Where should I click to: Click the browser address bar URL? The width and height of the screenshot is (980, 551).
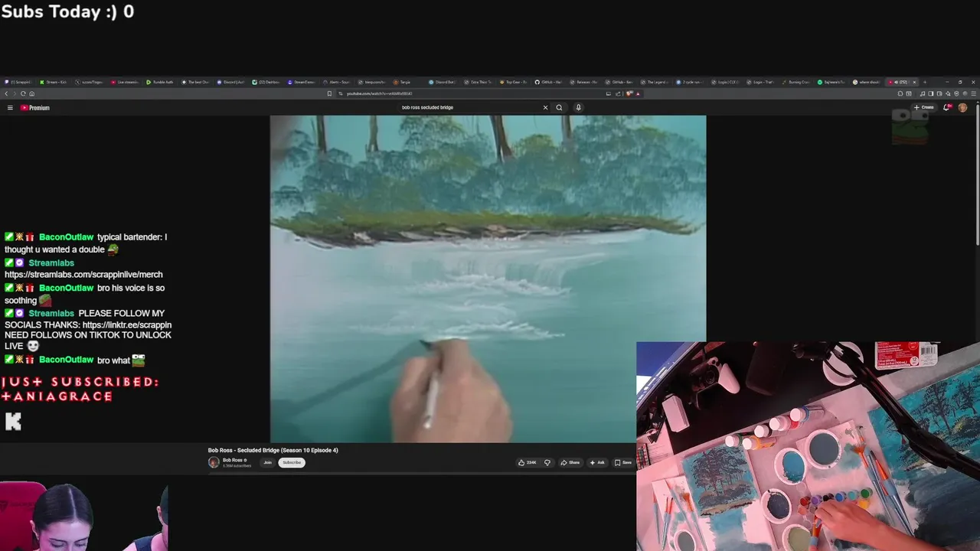[x=379, y=93]
